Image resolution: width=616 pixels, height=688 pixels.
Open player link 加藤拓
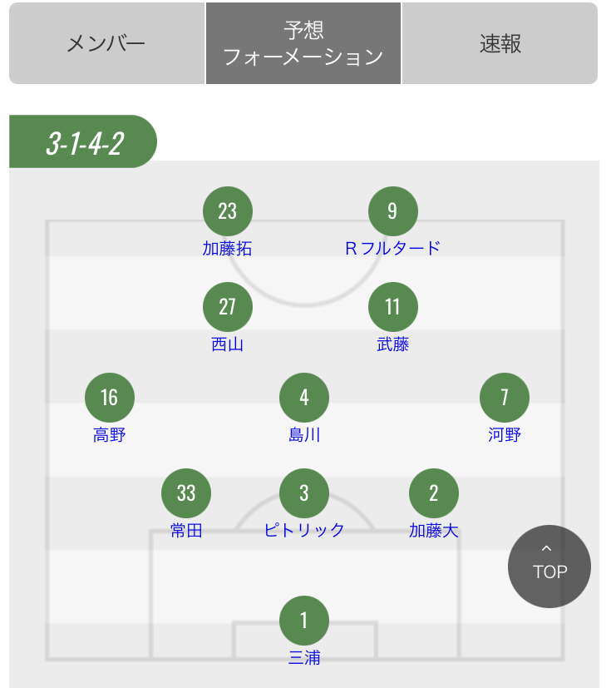pos(227,249)
